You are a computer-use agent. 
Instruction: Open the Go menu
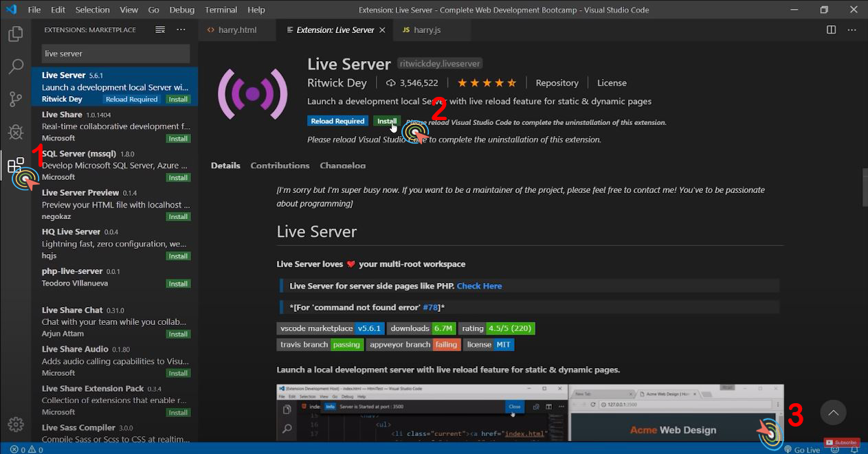153,10
